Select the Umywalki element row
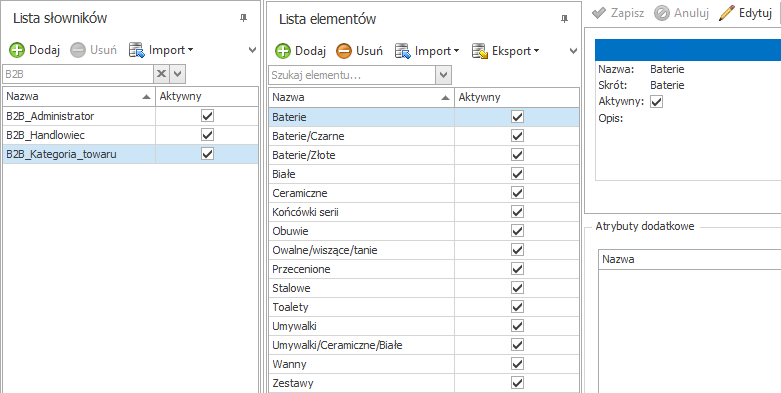 (x=424, y=326)
